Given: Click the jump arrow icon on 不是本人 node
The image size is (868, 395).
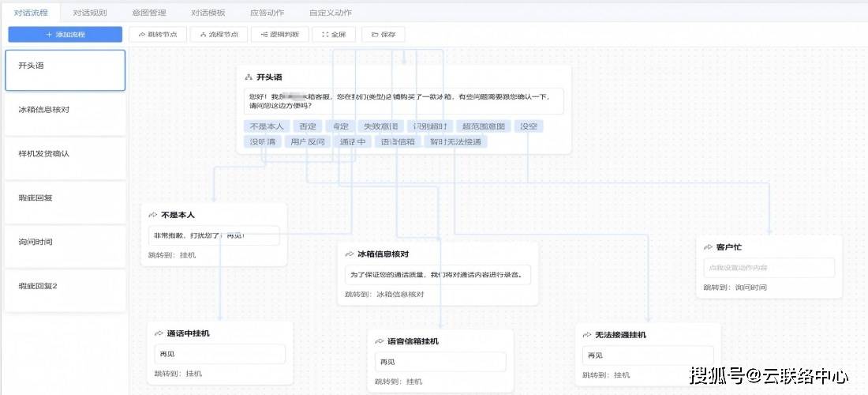Looking at the screenshot, I should pos(152,215).
